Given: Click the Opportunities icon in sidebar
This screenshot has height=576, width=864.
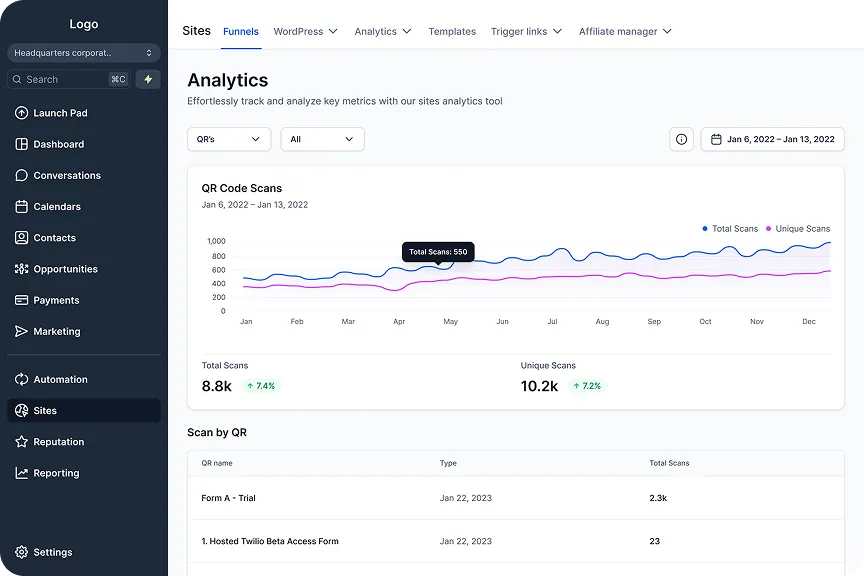Looking at the screenshot, I should tap(21, 269).
